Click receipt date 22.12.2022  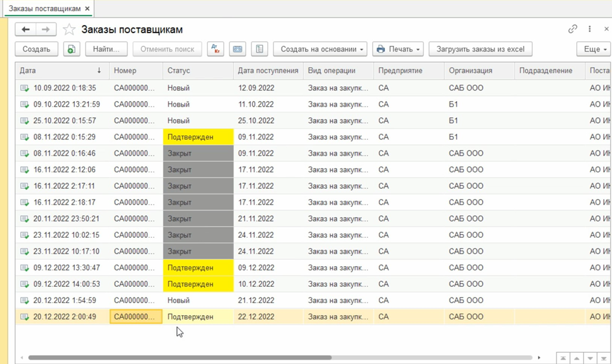coord(256,317)
